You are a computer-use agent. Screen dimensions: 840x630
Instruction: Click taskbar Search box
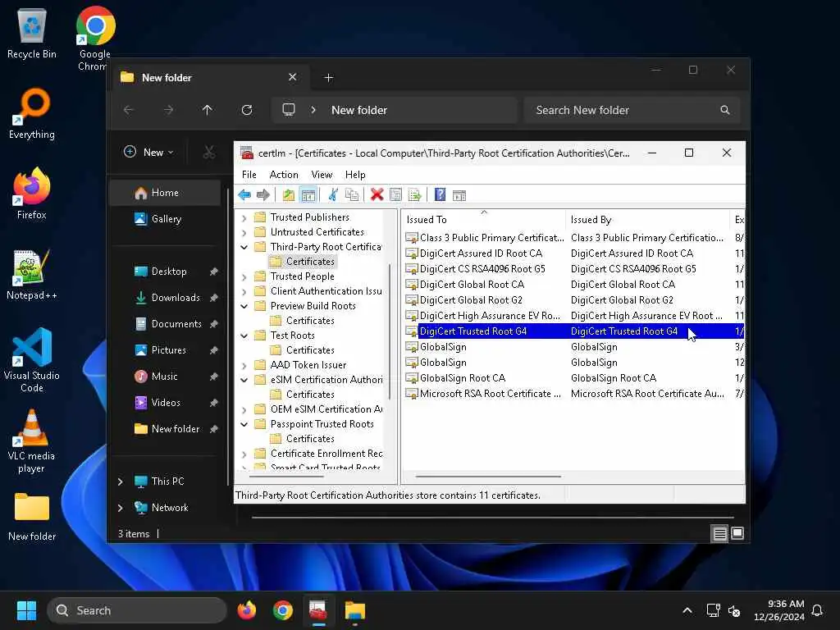pos(137,610)
